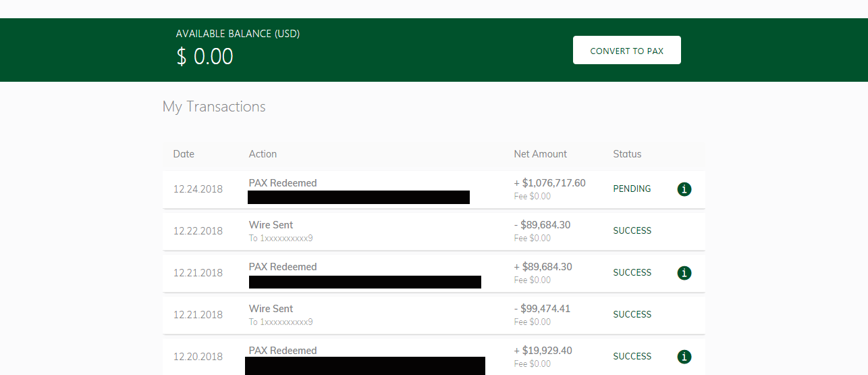Click SUCCESS status on the 12.22.2018 wire
The image size is (868, 375).
632,231
